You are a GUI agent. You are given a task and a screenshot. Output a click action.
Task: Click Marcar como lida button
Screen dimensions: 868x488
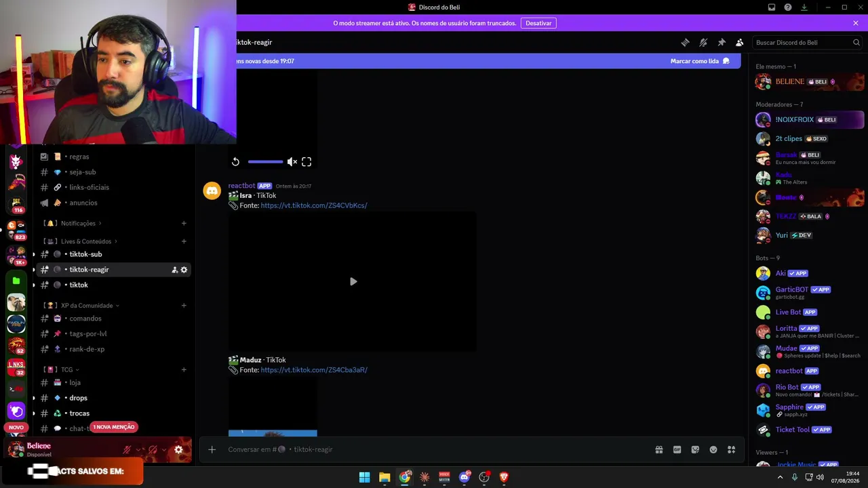click(700, 61)
